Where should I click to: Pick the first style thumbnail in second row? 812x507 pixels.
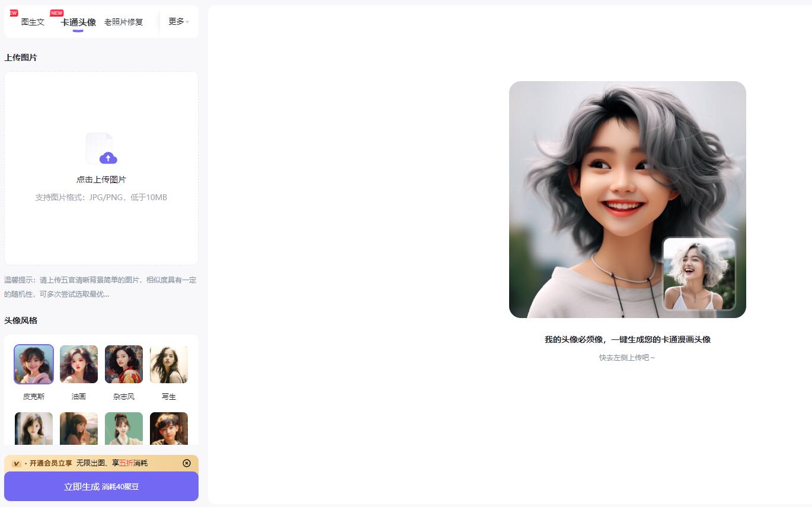point(34,429)
